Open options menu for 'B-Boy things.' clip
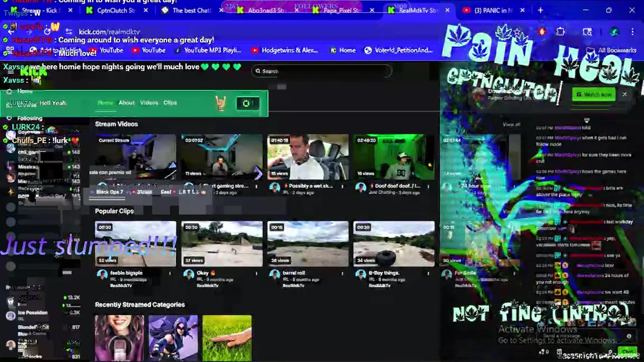 (x=428, y=273)
